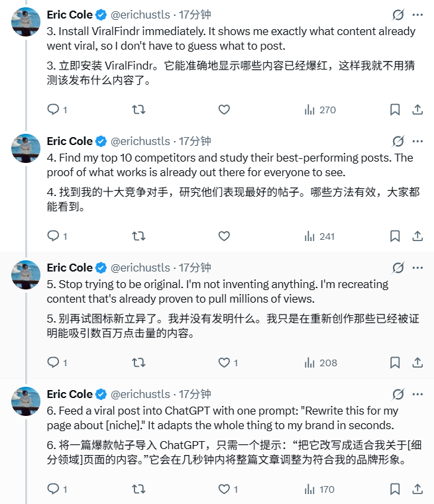The image size is (434, 504).
Task: Retweet the ChatGPT prompt tweet
Action: [x=139, y=489]
